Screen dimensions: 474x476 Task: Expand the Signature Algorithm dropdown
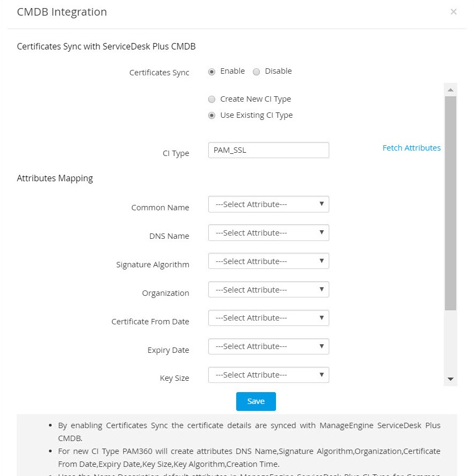268,261
